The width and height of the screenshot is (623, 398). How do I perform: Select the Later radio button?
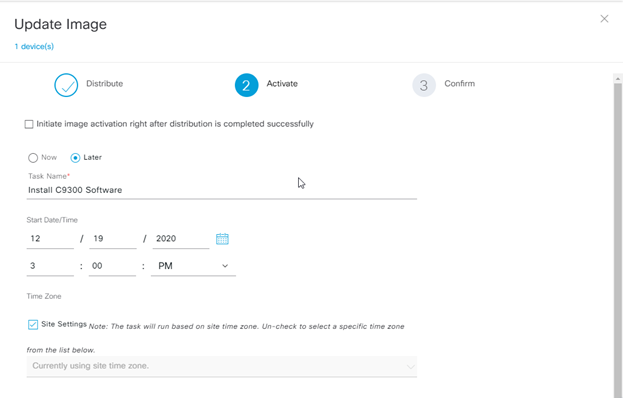(75, 158)
